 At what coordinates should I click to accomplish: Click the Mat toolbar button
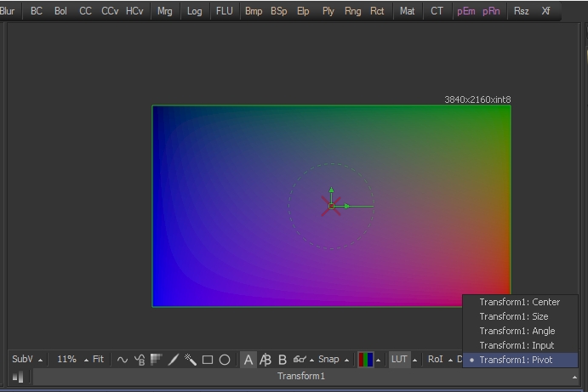tap(407, 11)
